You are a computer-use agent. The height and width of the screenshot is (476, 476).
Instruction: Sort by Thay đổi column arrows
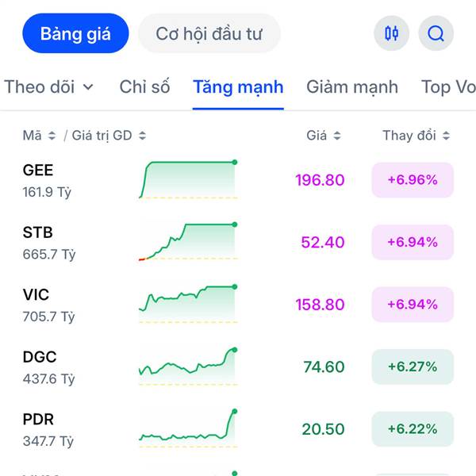(x=446, y=136)
